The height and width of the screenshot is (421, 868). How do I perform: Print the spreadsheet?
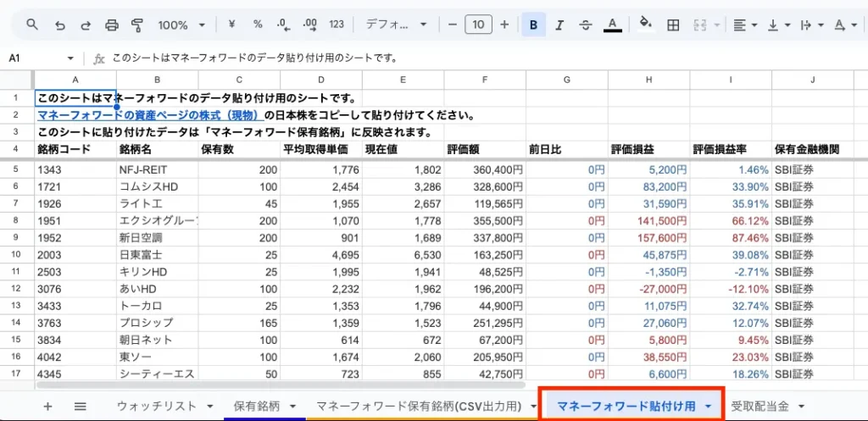click(112, 25)
